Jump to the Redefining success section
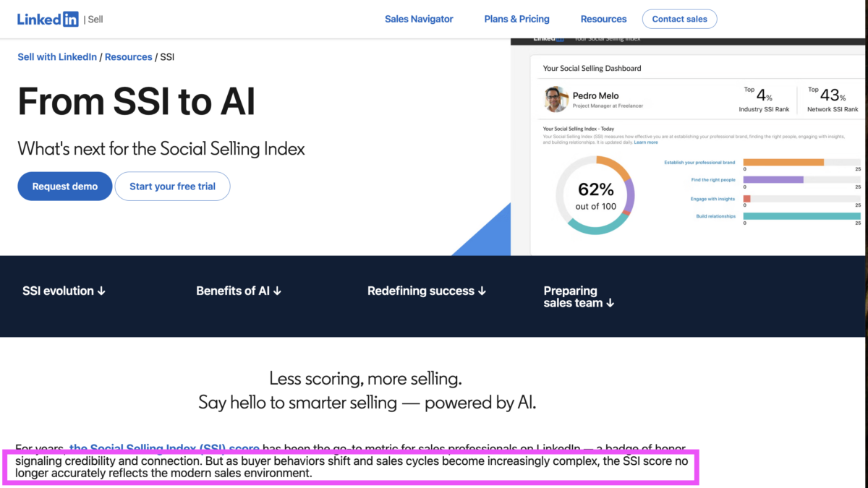The width and height of the screenshot is (868, 488). click(x=427, y=291)
